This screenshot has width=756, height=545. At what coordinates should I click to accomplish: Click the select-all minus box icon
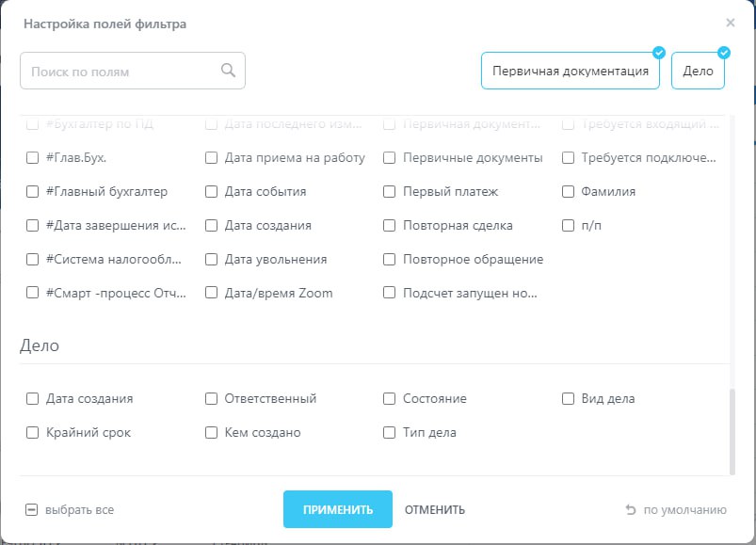(x=32, y=510)
